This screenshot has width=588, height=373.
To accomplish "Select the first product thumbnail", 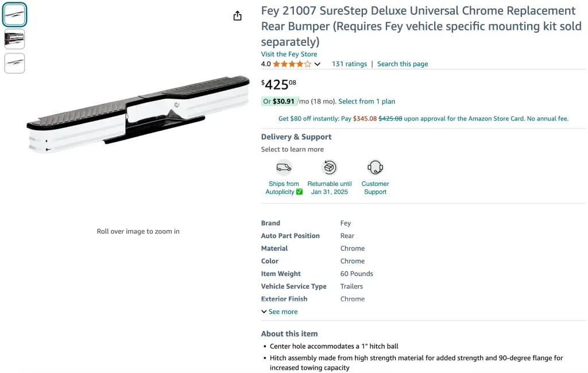I will point(14,15).
